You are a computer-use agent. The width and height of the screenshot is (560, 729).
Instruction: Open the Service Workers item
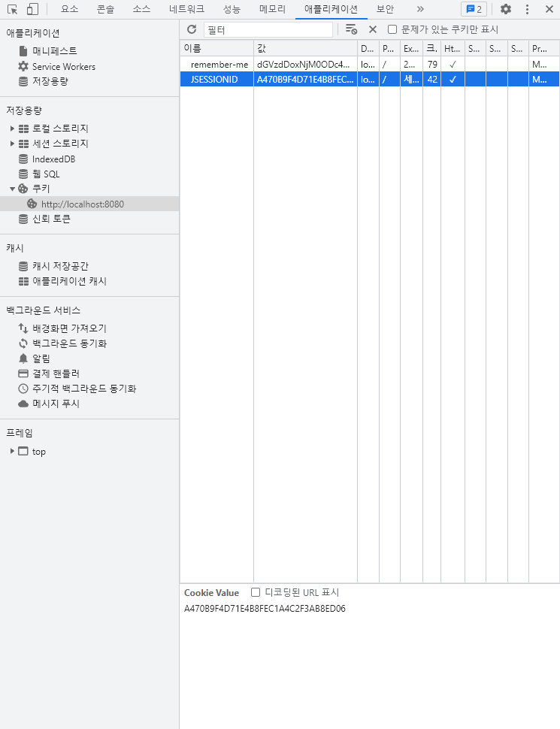pos(63,66)
